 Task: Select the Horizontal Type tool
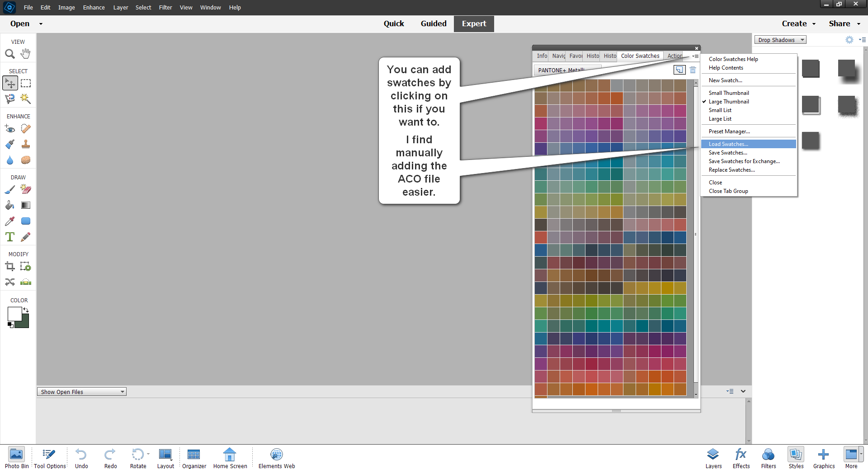pyautogui.click(x=9, y=237)
